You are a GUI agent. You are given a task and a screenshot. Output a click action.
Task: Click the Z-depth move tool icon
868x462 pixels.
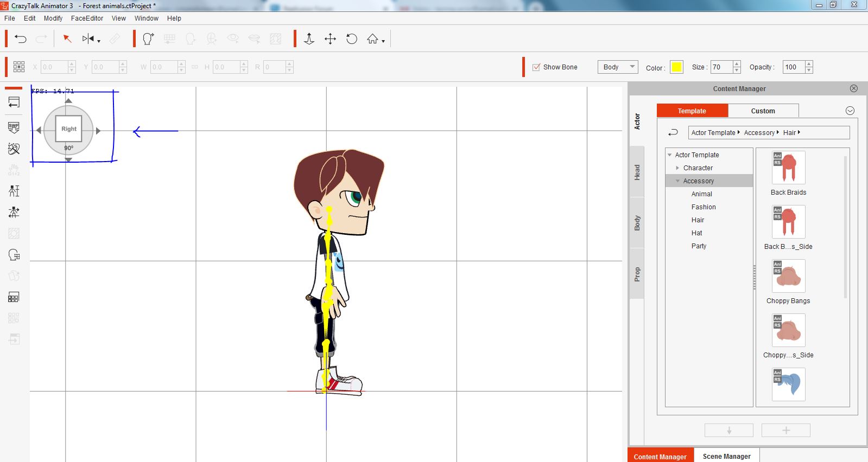309,39
